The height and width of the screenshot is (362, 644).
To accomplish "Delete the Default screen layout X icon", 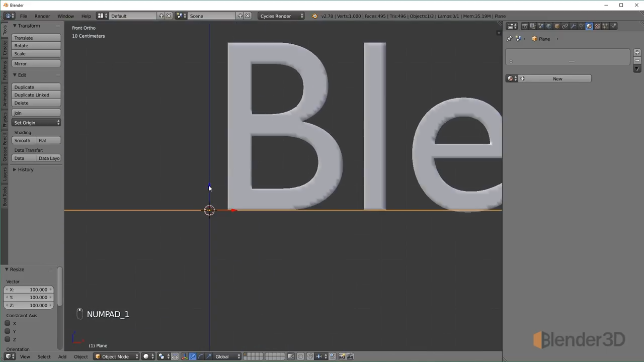I will [x=169, y=16].
